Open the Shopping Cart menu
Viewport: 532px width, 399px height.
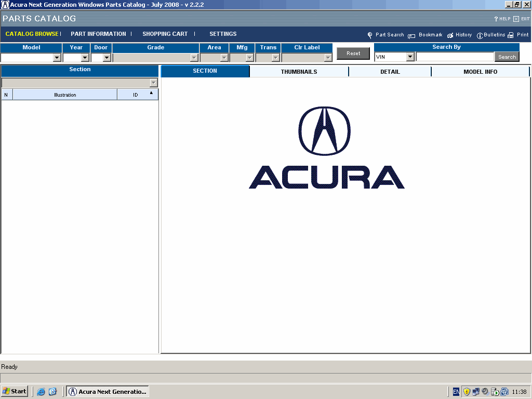(x=165, y=34)
